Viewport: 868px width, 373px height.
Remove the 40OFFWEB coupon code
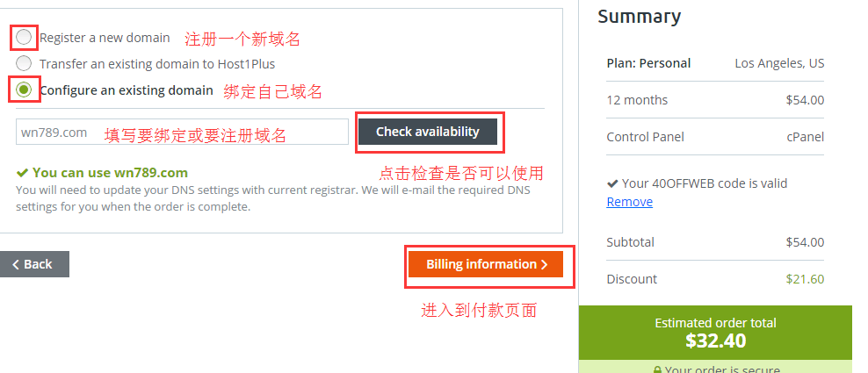coord(629,202)
